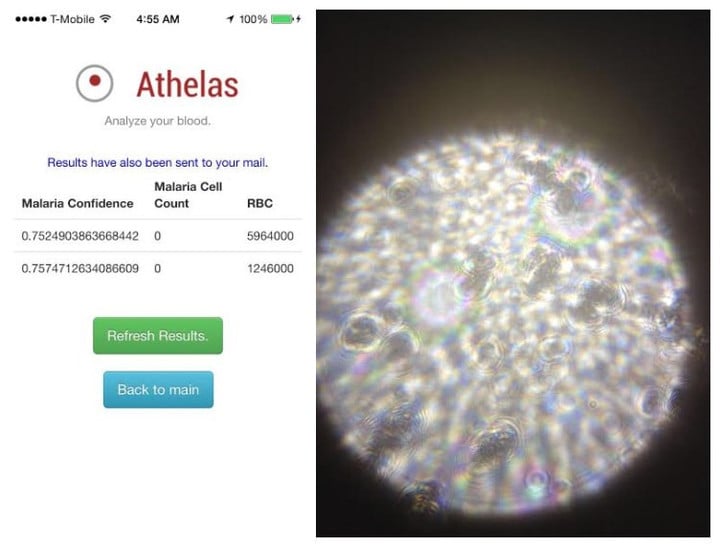Click the Refresh Results button
This screenshot has height=547, width=720.
(x=158, y=336)
